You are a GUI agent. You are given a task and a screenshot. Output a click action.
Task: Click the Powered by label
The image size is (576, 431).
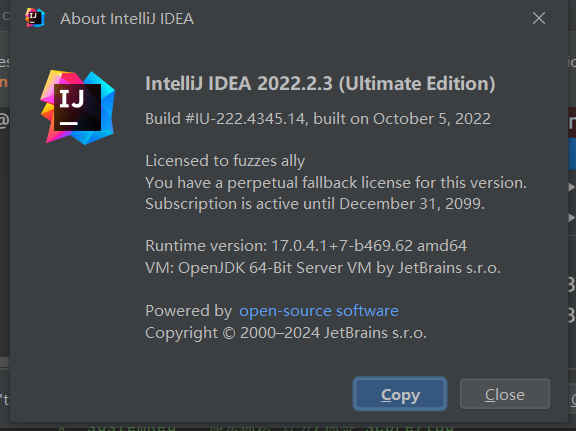tap(189, 311)
